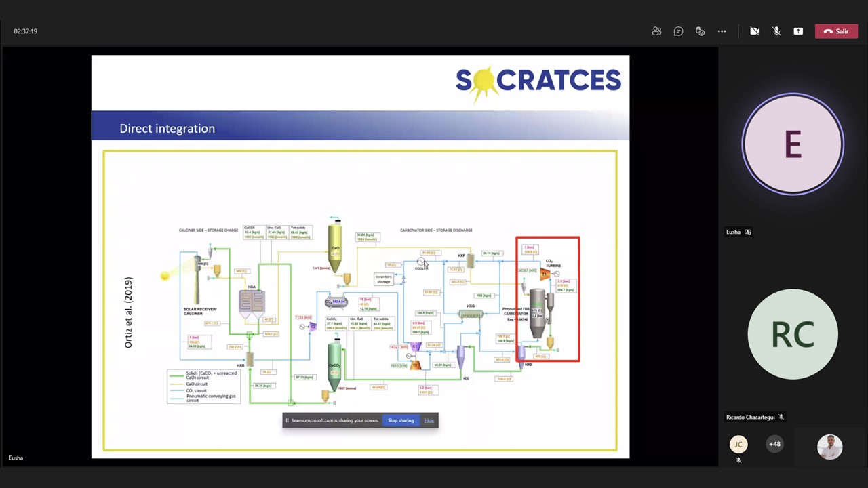Click the red-boxed CO2 turbine diagram area
Image resolution: width=868 pixels, height=488 pixels.
[548, 299]
